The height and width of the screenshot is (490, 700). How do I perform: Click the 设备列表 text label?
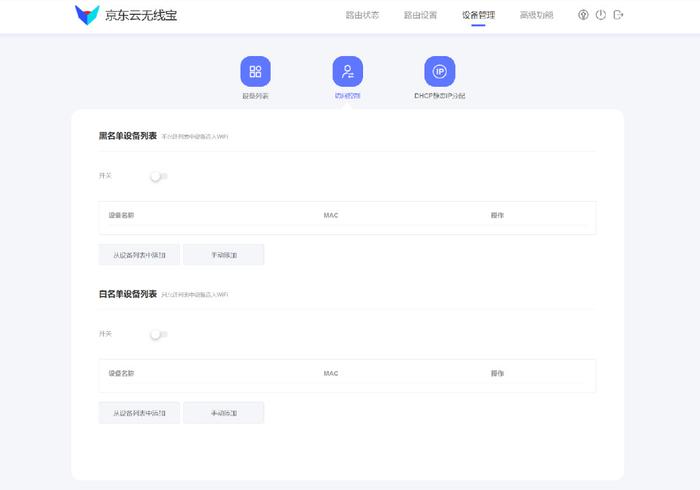(x=255, y=96)
